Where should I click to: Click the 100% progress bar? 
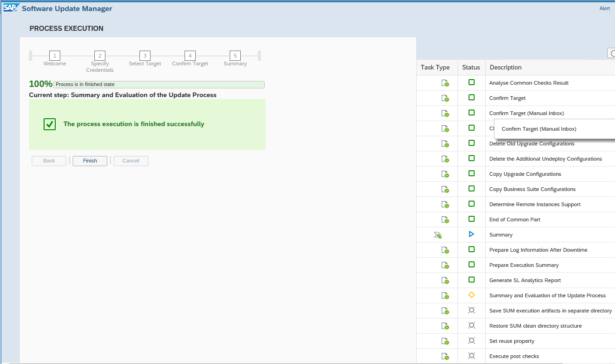(x=159, y=85)
